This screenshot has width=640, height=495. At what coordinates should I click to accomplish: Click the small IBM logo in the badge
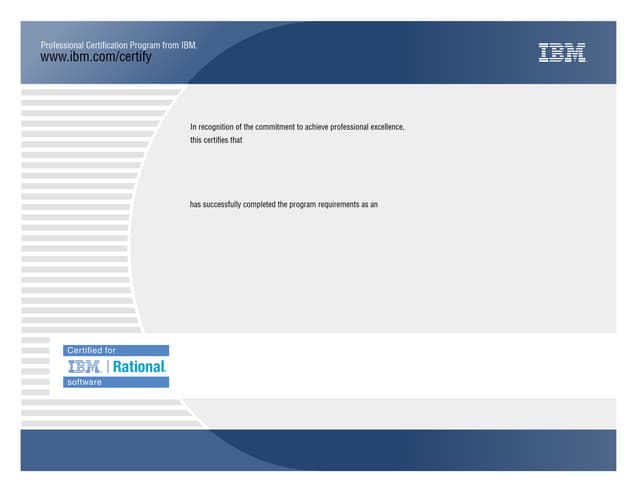(x=86, y=367)
